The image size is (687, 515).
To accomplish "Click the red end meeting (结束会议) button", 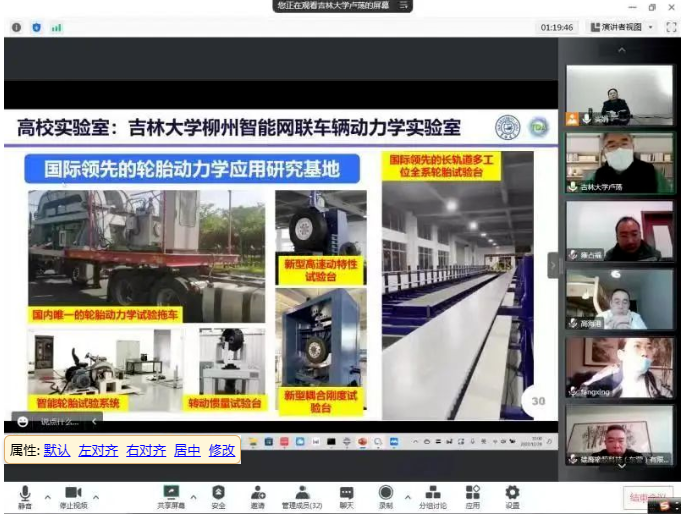I will (x=648, y=497).
